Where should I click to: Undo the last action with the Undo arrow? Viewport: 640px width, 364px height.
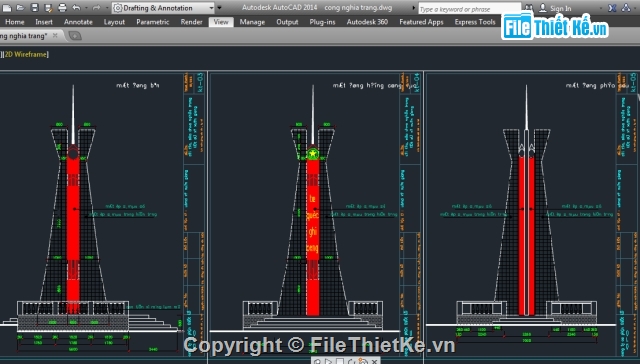click(76, 8)
